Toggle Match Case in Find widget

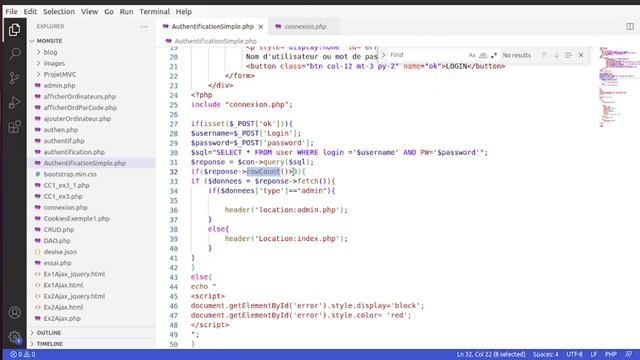tap(472, 55)
